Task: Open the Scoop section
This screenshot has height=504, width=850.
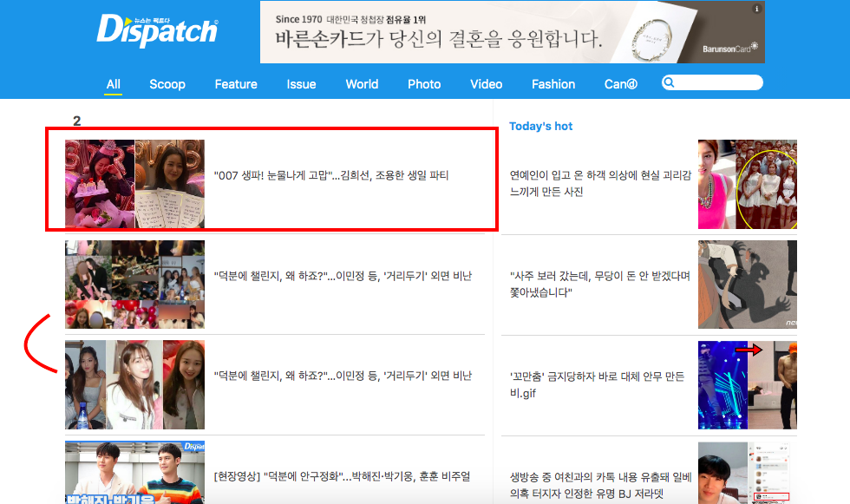Action: tap(167, 84)
